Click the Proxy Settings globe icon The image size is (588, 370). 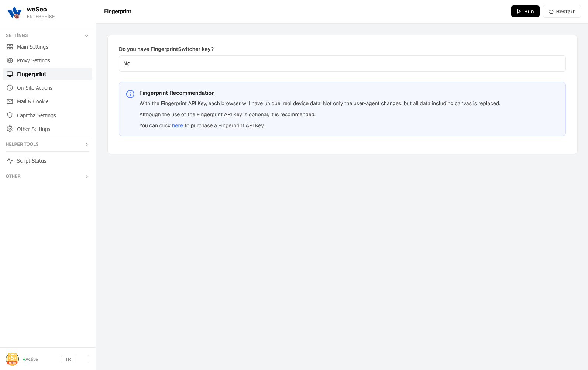point(10,60)
